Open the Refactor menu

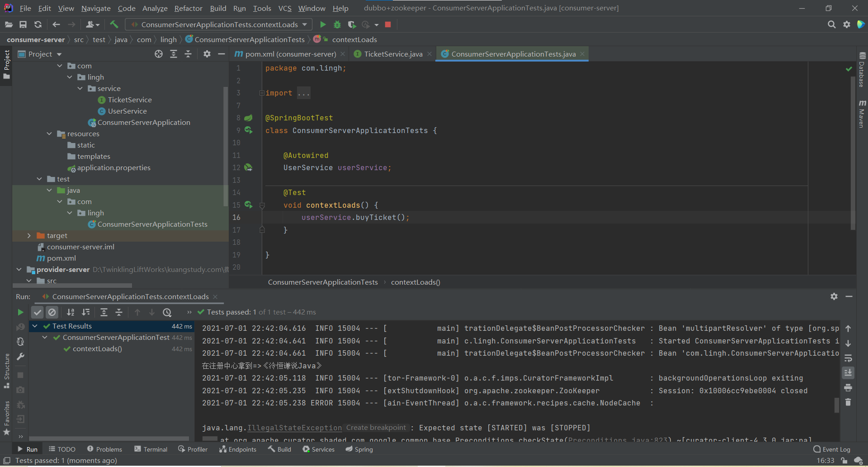[189, 8]
